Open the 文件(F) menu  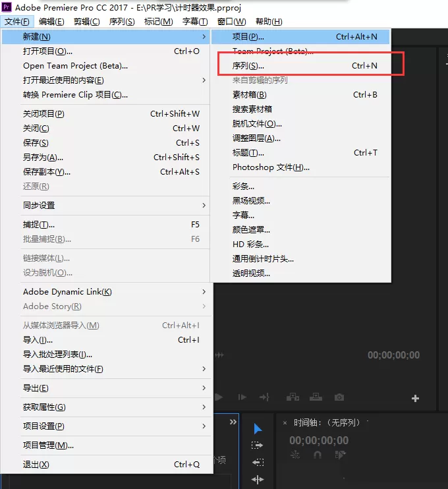tap(17, 22)
